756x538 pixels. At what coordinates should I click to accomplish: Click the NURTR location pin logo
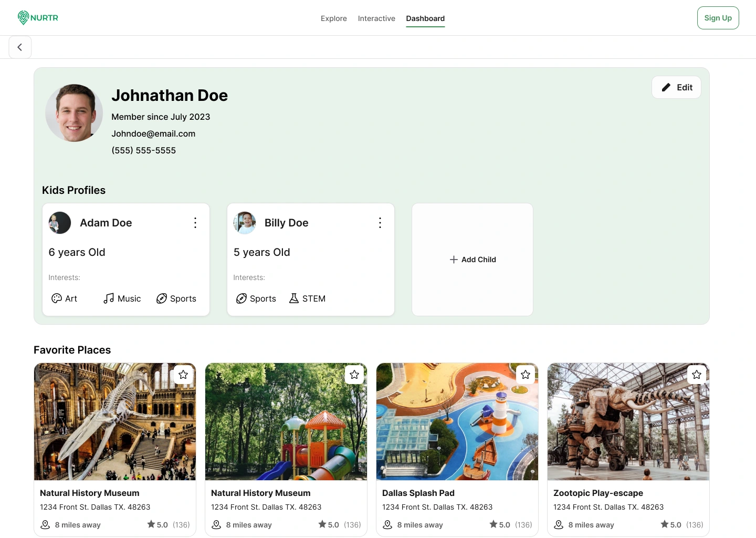click(23, 17)
